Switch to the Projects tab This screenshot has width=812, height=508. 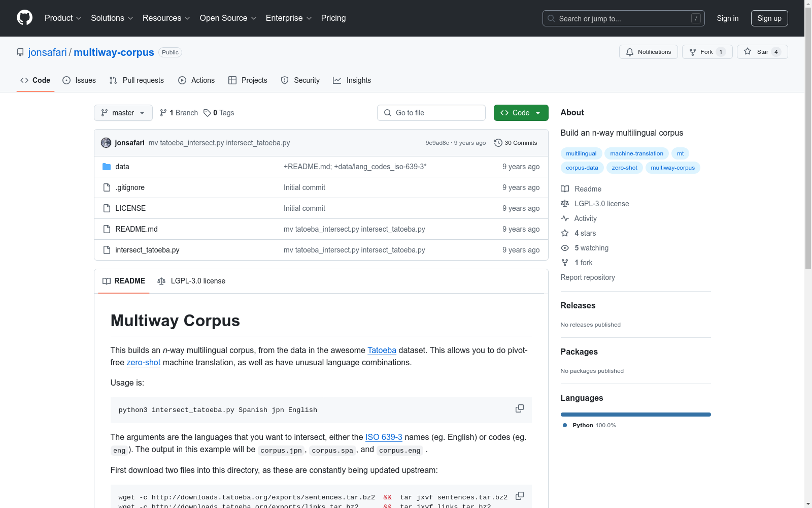point(248,80)
